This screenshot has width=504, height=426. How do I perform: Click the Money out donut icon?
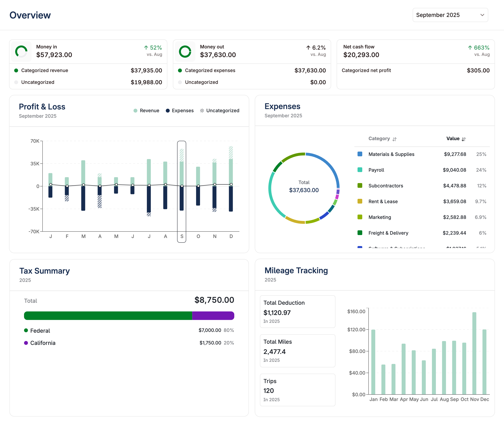[185, 51]
